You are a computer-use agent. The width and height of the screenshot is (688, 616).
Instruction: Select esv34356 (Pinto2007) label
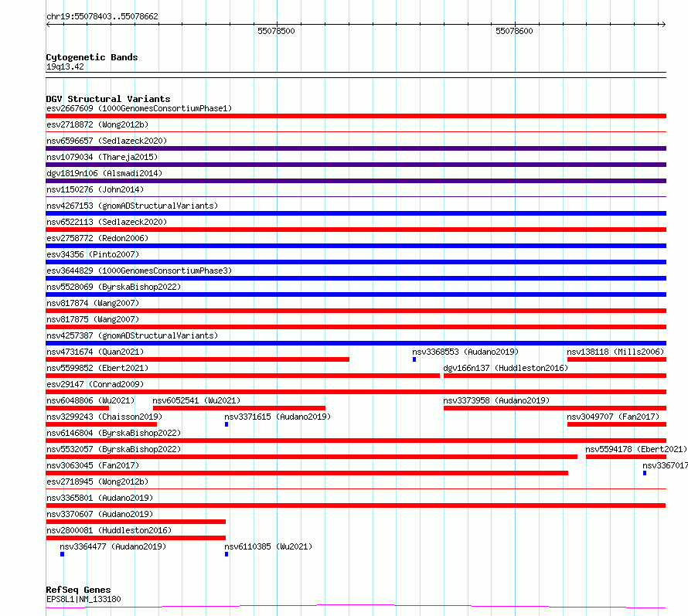93,254
